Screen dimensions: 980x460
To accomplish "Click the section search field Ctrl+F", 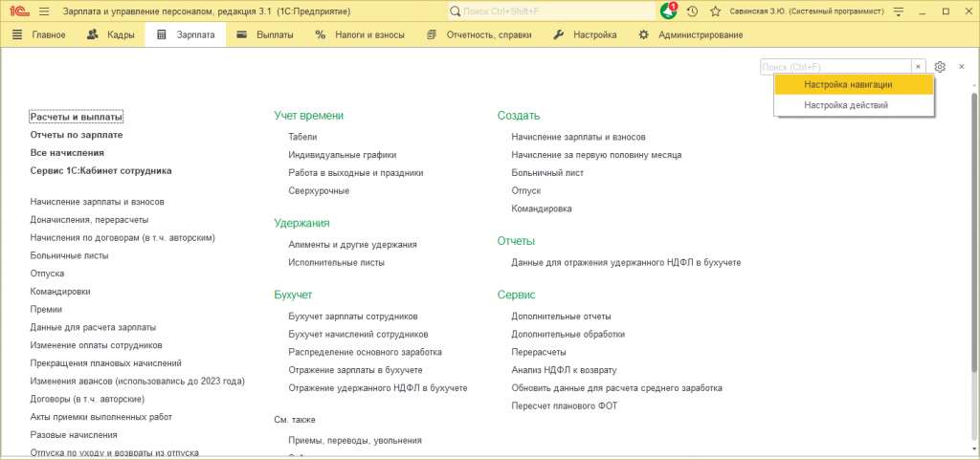I will (x=835, y=67).
